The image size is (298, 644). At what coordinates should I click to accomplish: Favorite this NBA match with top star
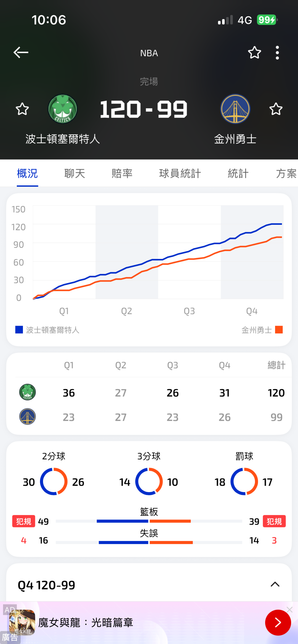(x=254, y=53)
